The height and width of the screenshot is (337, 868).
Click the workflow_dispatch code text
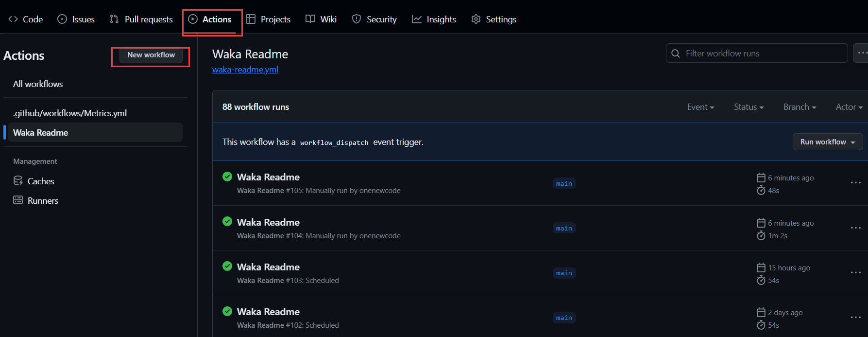(x=334, y=142)
